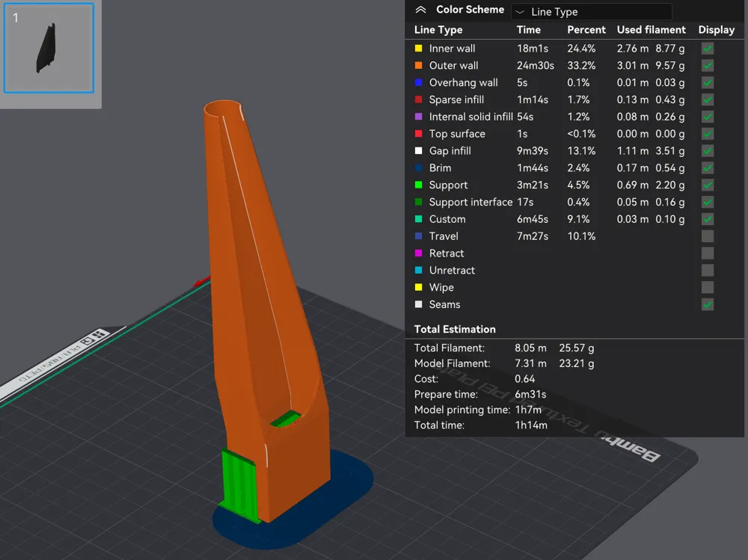
Task: Click the Inner wall label
Action: tap(452, 48)
